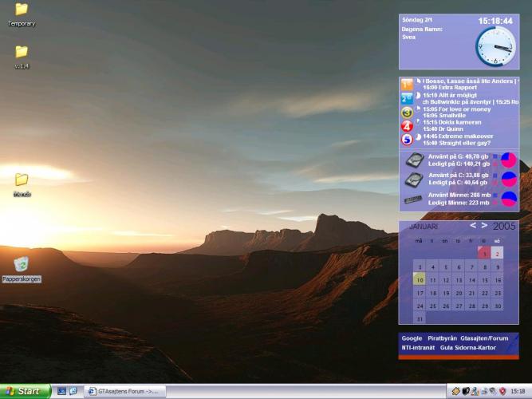Advance calendar to next month
The width and height of the screenshot is (532, 399).
pos(484,226)
